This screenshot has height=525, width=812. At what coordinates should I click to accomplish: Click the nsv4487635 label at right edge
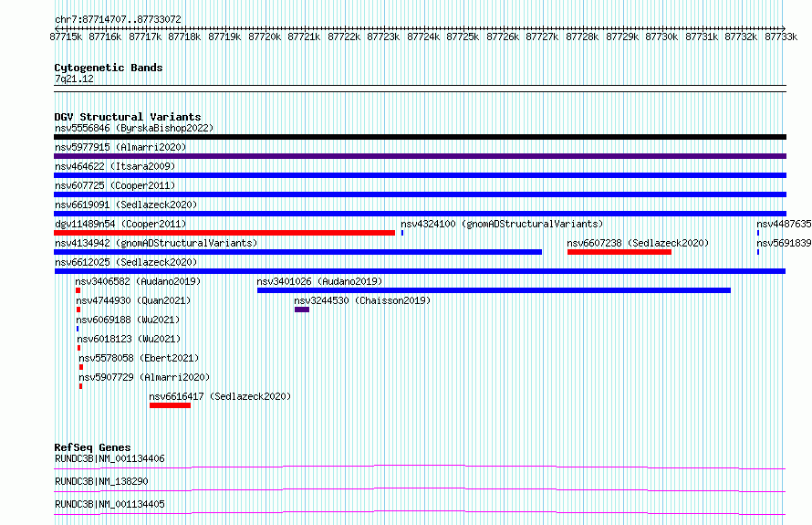[x=784, y=224]
